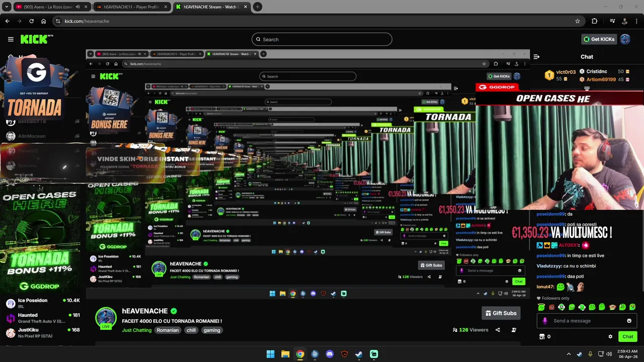Go to Kick home via logo
The image size is (644, 362).
pos(36,39)
